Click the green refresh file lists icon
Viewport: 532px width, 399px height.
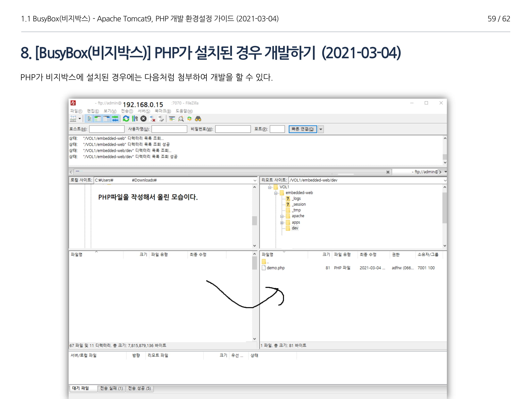126,119
